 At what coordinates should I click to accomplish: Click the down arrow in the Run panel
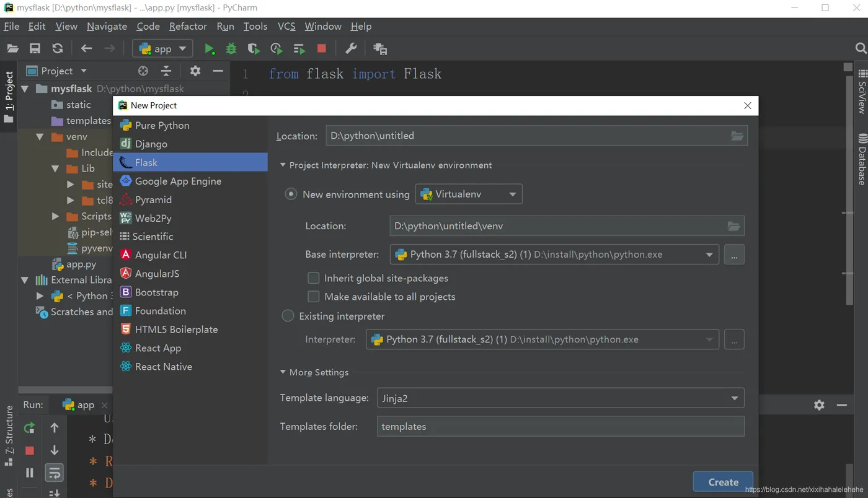pos(55,450)
